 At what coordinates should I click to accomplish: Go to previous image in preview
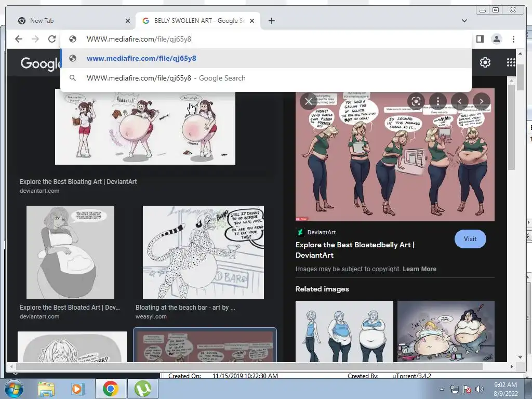460,101
